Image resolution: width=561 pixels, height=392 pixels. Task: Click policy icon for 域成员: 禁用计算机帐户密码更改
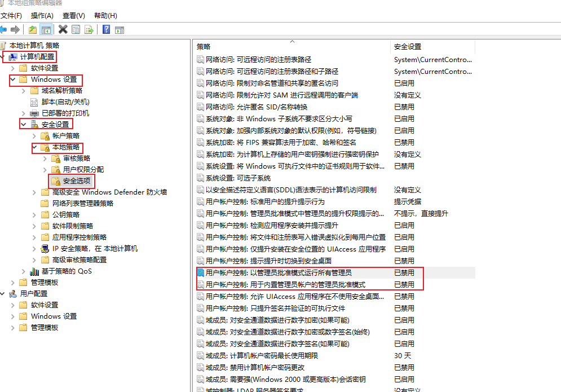click(x=200, y=368)
